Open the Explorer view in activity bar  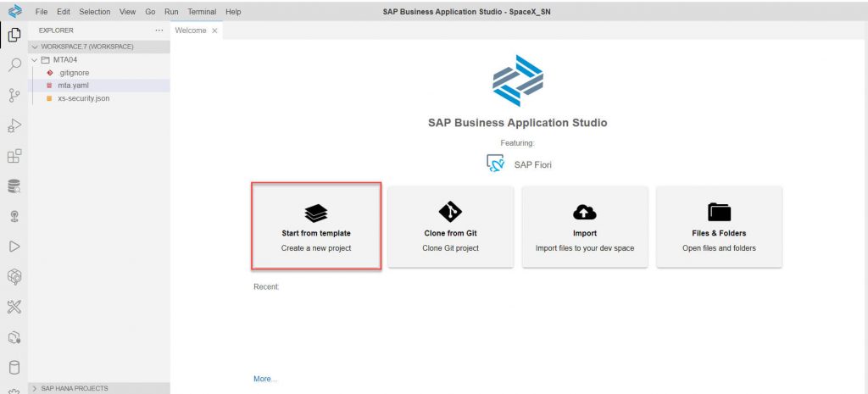(x=14, y=36)
